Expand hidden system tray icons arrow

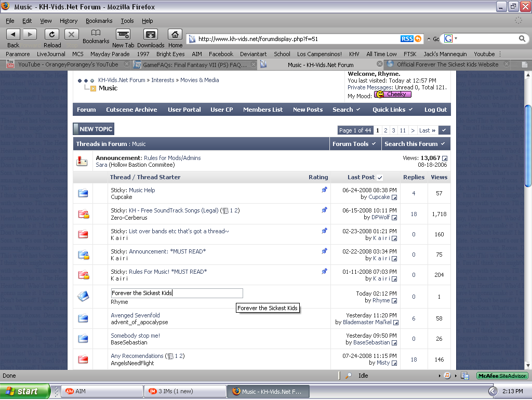point(493,391)
